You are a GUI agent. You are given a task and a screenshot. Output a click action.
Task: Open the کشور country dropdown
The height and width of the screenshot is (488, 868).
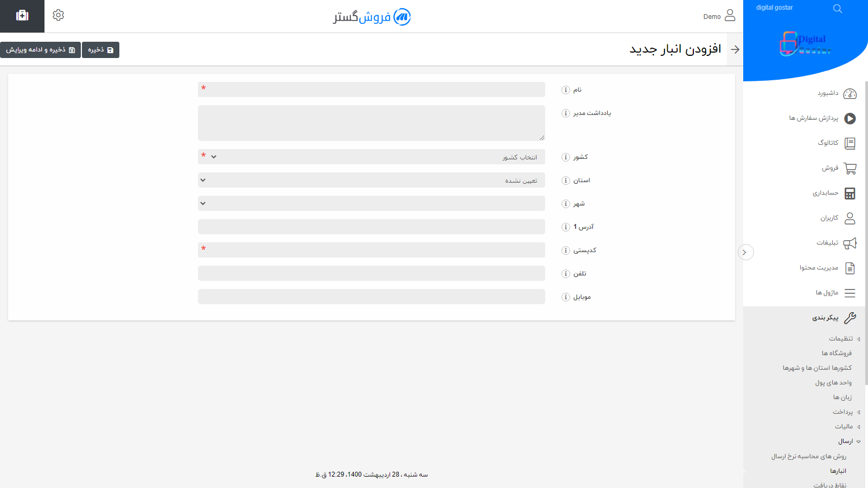pyautogui.click(x=371, y=157)
